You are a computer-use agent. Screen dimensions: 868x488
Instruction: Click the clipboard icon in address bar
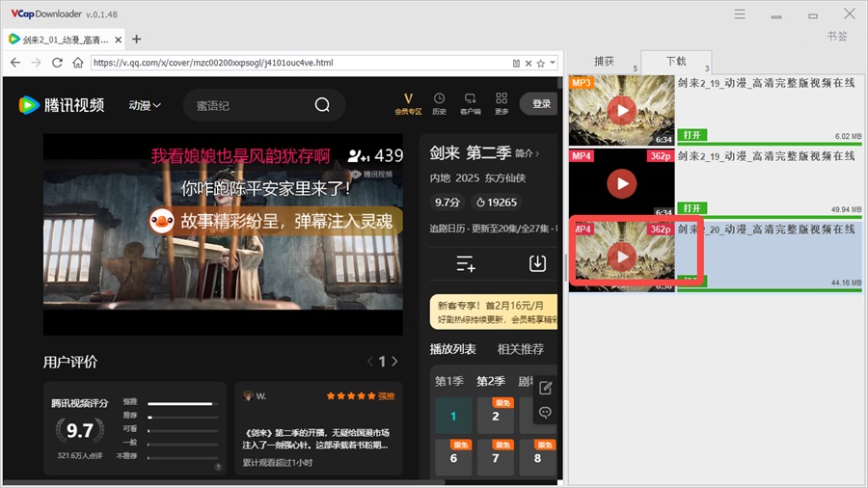tap(516, 63)
